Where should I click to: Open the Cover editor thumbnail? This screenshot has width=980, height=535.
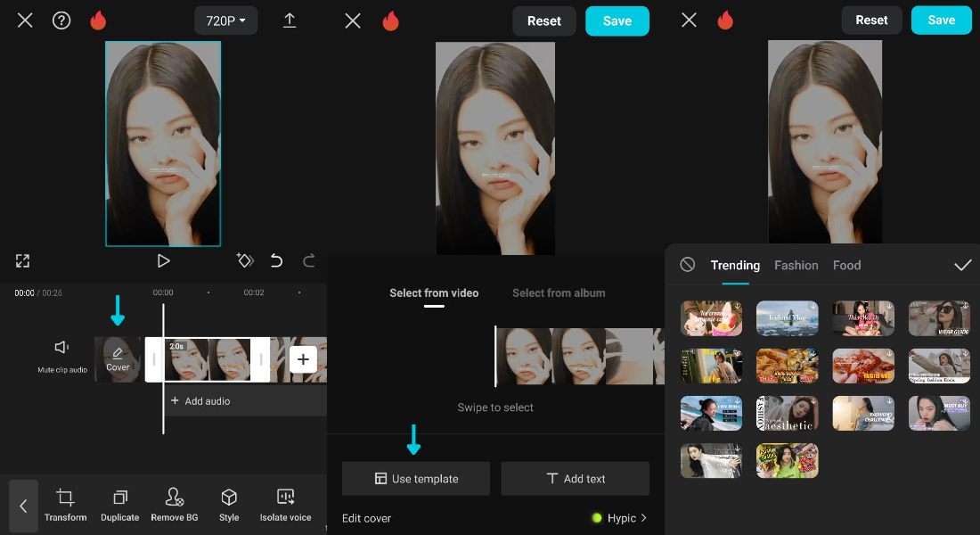[x=118, y=359]
